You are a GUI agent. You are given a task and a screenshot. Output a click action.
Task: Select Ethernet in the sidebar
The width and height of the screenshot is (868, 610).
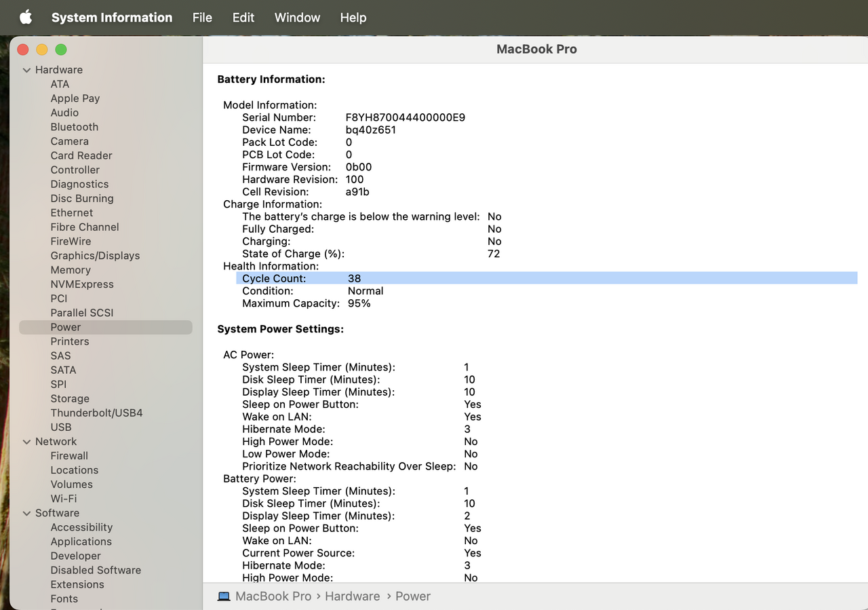[72, 212]
